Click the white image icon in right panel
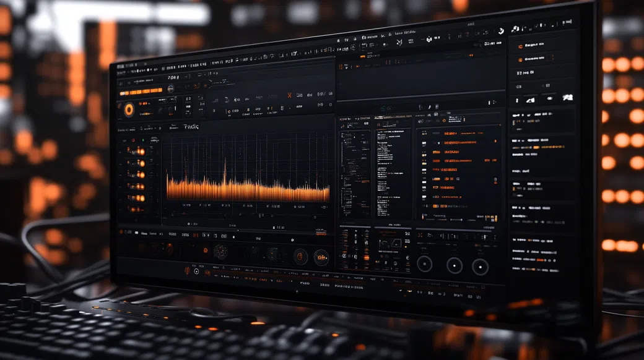 click(x=568, y=98)
